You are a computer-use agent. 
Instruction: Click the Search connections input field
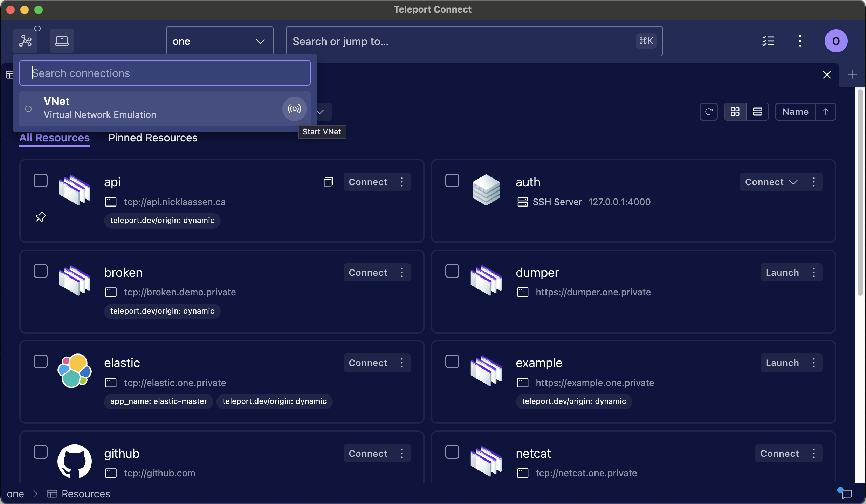pos(165,73)
